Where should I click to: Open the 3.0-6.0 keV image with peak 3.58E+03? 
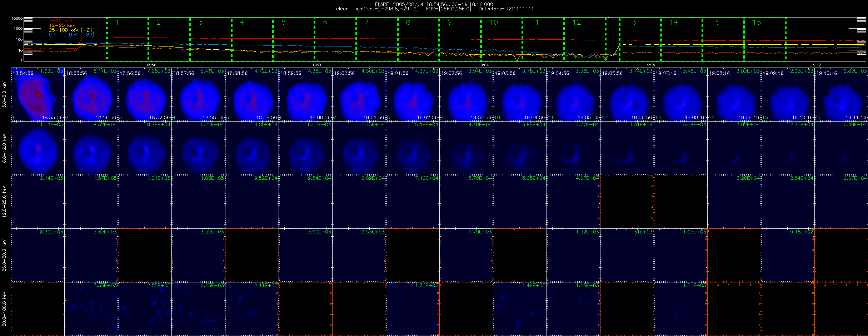573,94
